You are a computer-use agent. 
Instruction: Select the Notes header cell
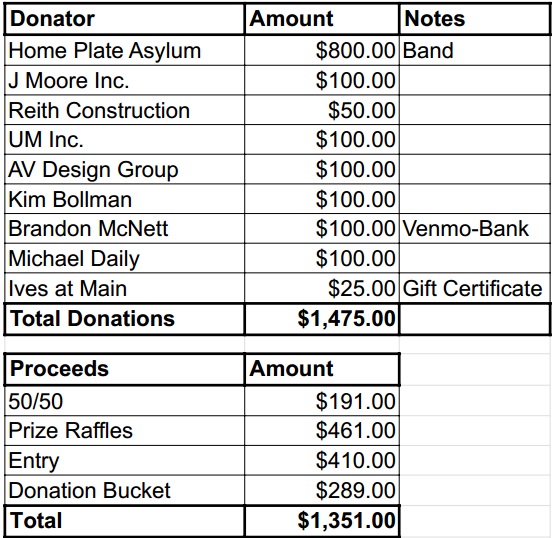tap(475, 19)
